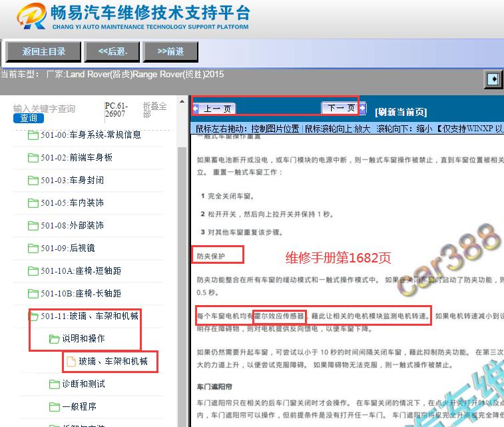Click document icon beside 玻璃、车架和机械
This screenshot has width=504, height=427.
(x=71, y=362)
